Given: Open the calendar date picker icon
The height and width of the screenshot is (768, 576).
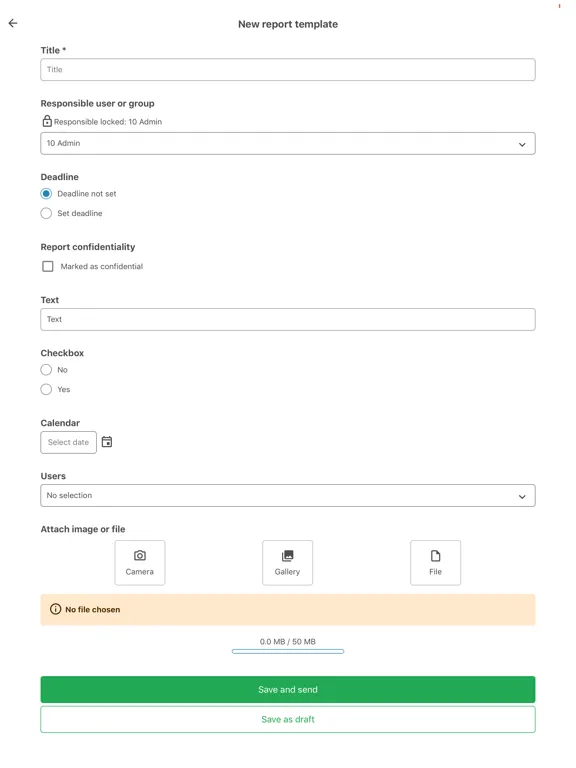Looking at the screenshot, I should 107,442.
